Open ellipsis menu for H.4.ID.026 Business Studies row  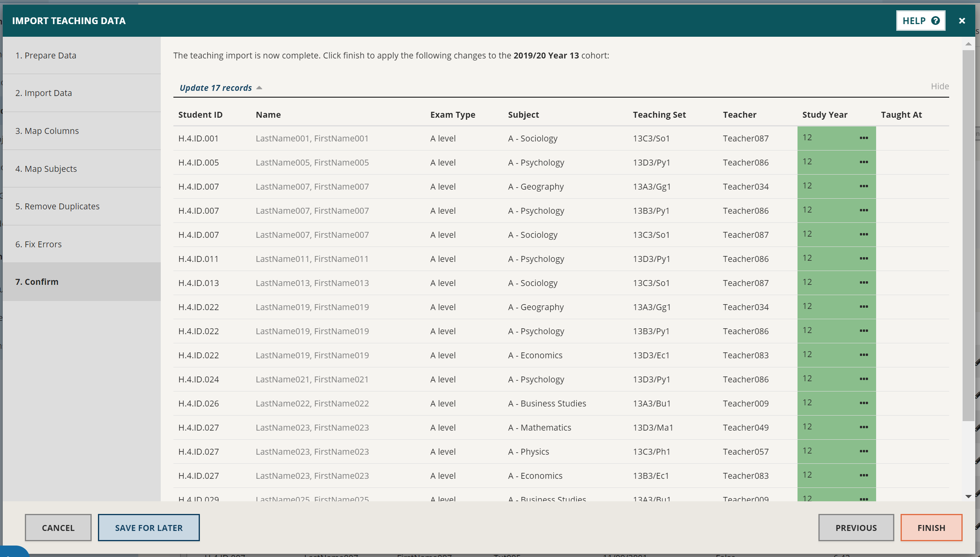coord(863,403)
